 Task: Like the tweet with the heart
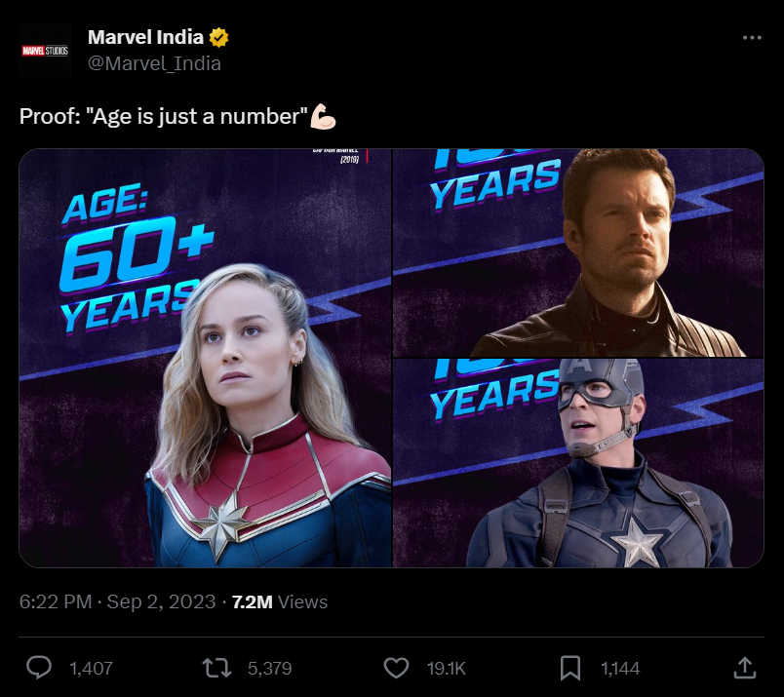[x=396, y=668]
